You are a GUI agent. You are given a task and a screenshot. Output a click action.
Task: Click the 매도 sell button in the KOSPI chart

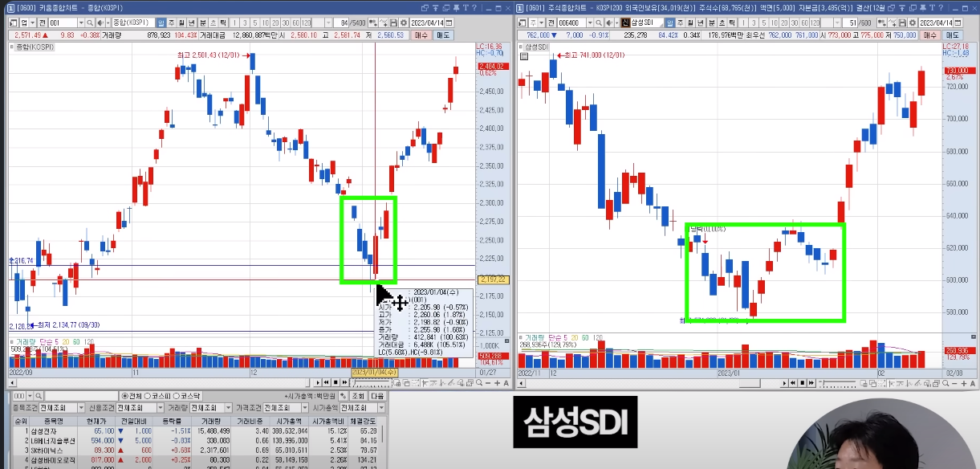click(442, 35)
